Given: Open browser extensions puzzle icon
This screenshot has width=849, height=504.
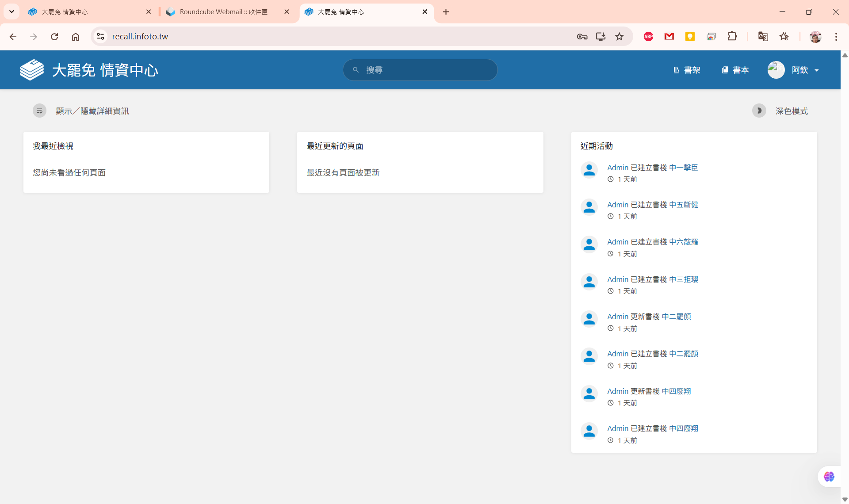Looking at the screenshot, I should pyautogui.click(x=732, y=37).
